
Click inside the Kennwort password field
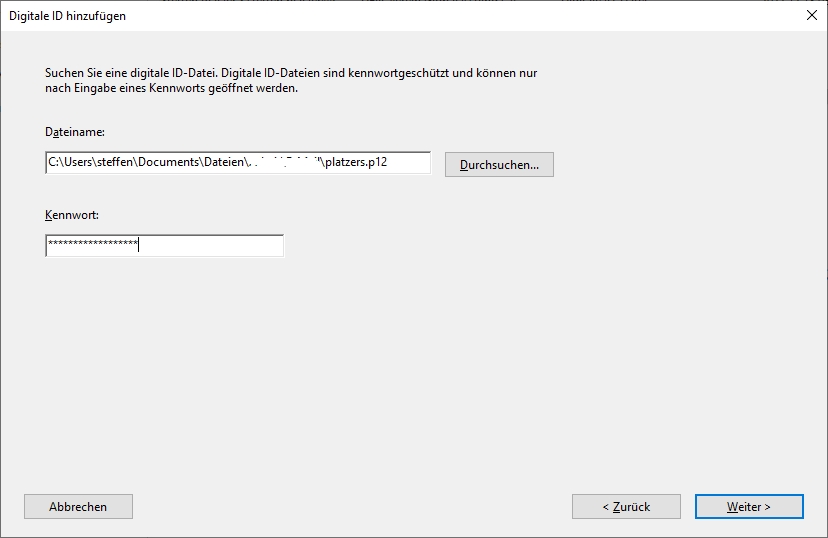click(x=164, y=245)
